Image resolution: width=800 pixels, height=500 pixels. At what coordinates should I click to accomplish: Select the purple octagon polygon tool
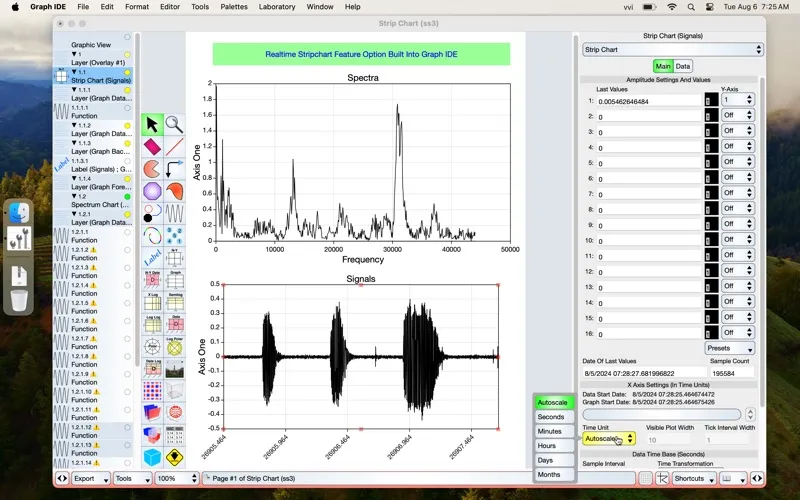point(152,191)
